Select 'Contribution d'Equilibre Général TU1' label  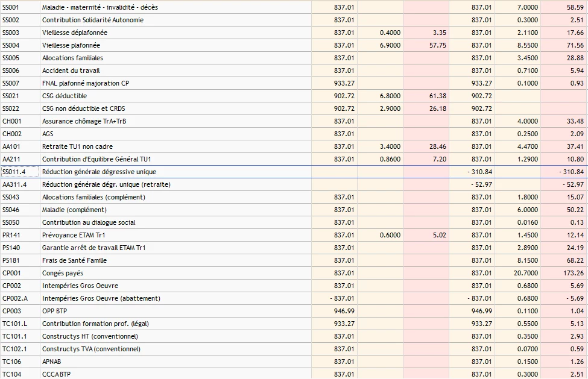[x=96, y=159]
